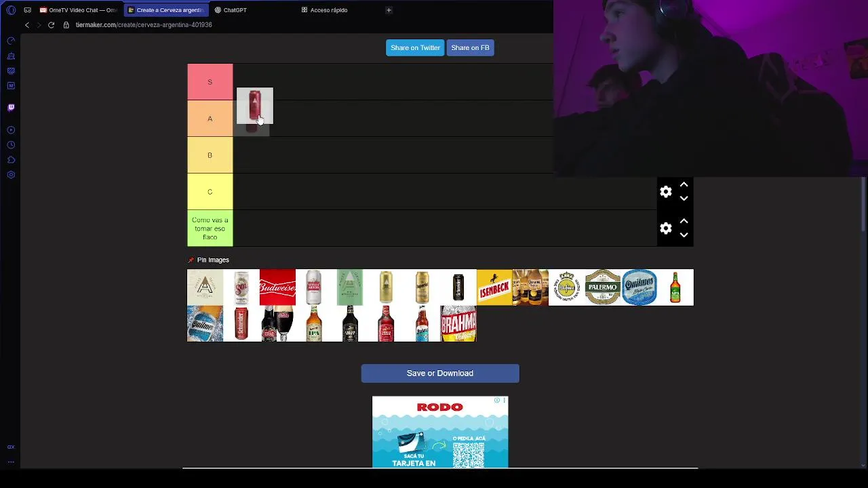Click Share on FB button
The image size is (868, 488).
470,47
